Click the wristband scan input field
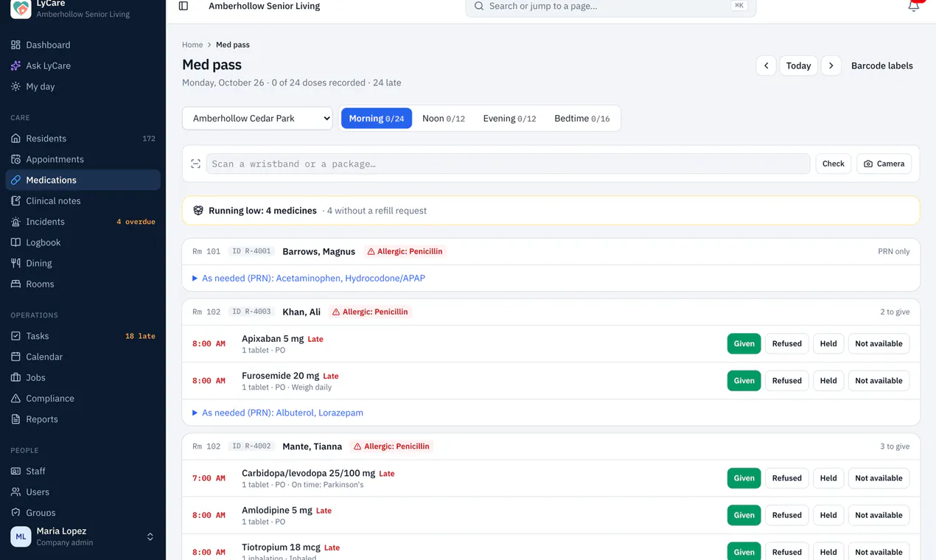 (x=508, y=164)
